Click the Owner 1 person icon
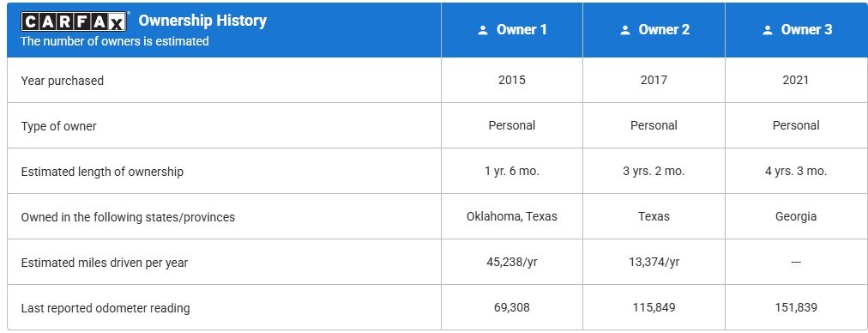Screen dimensions: 868x333 tap(483, 30)
